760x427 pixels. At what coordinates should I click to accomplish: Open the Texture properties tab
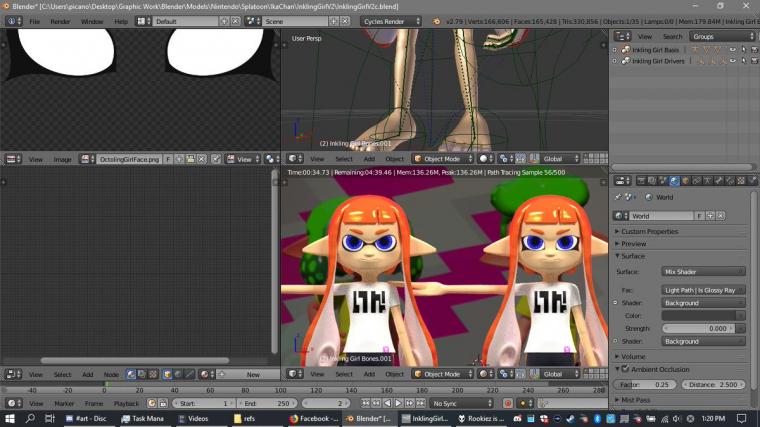point(741,181)
